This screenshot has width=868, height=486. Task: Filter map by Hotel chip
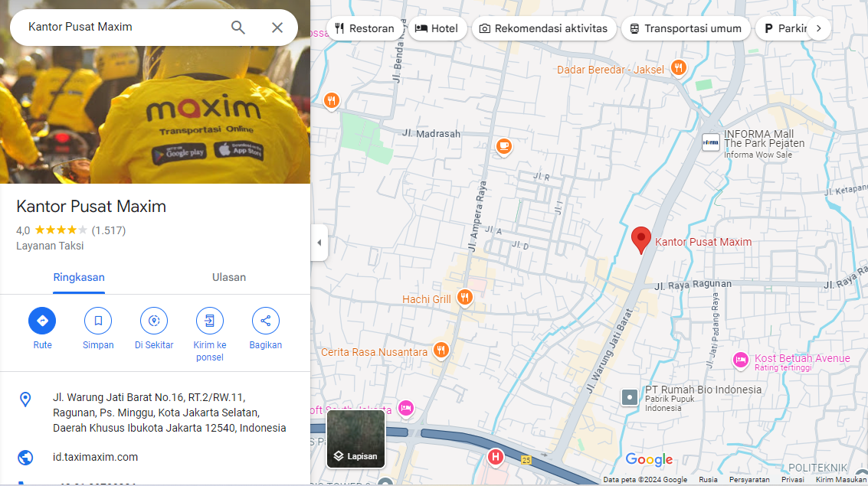pos(436,29)
